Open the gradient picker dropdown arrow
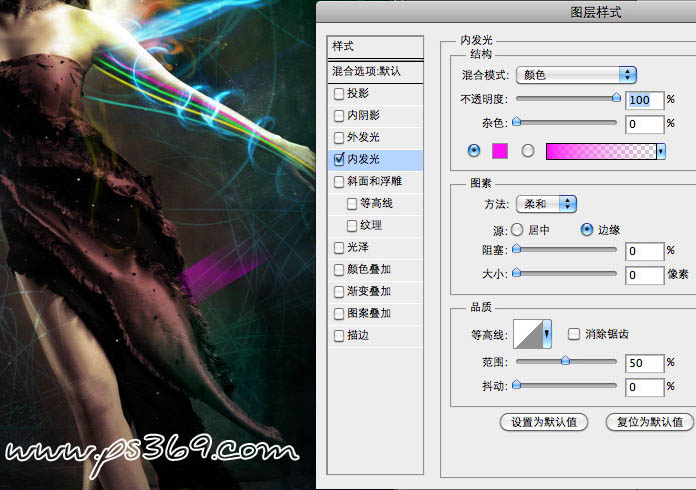Image resolution: width=696 pixels, height=490 pixels. coord(661,151)
